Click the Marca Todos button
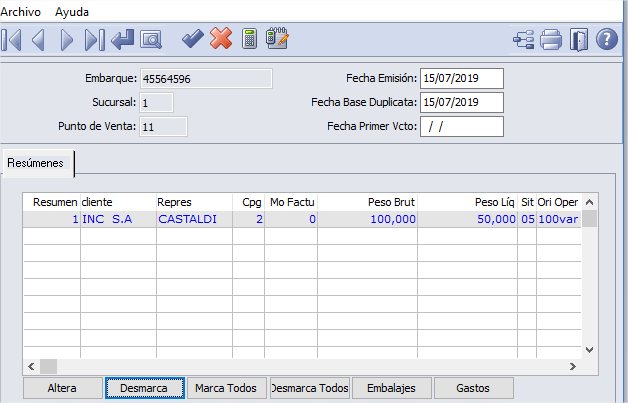This screenshot has height=403, width=628. (226, 388)
